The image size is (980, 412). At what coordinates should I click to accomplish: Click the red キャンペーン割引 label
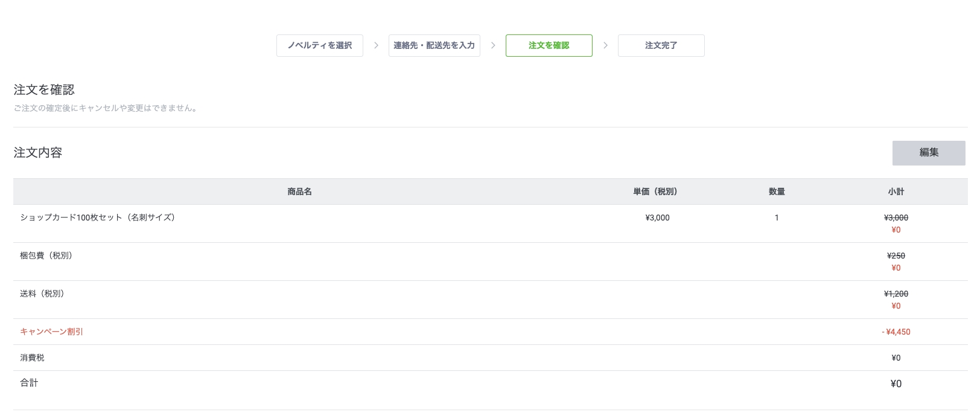(x=51, y=332)
